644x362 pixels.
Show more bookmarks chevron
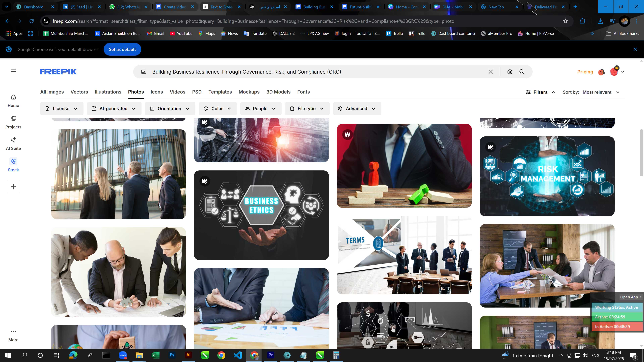592,34
